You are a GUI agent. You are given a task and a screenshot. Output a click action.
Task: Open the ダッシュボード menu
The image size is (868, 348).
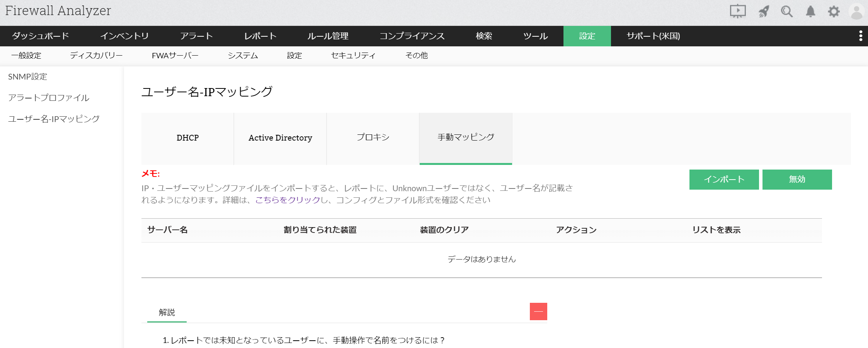pyautogui.click(x=41, y=36)
